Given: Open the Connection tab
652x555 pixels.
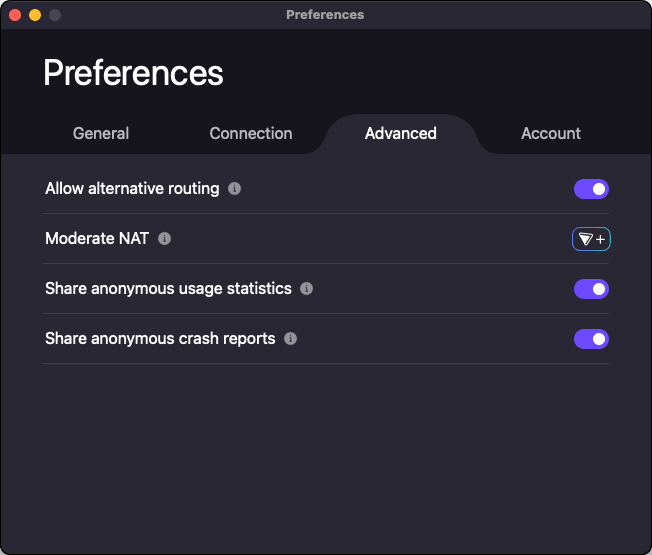Looking at the screenshot, I should (x=251, y=133).
